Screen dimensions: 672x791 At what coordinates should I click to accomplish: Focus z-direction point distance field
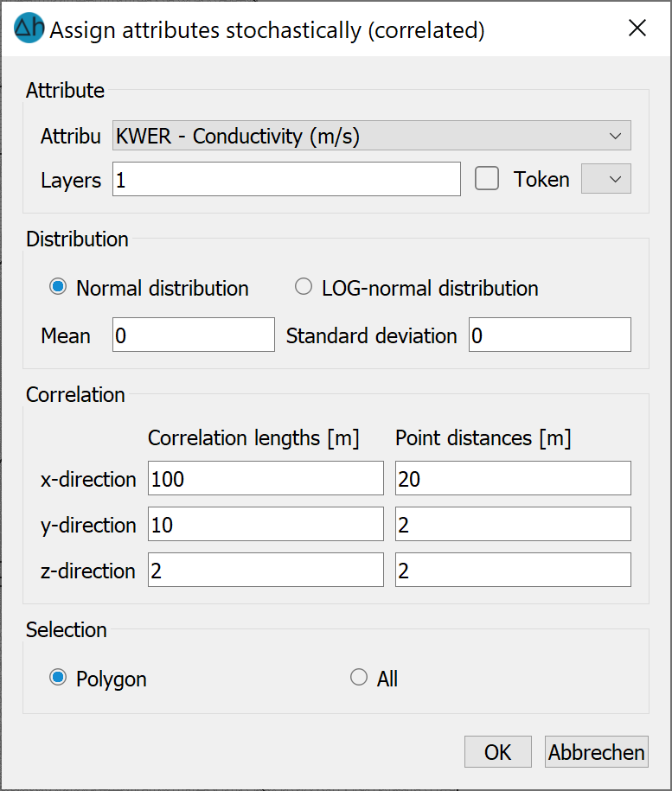pos(513,570)
